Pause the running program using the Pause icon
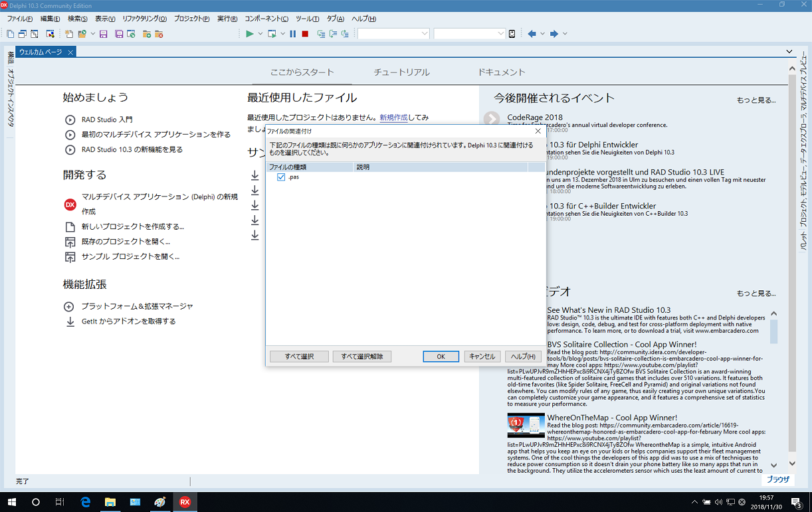This screenshot has height=512, width=812. (x=292, y=33)
